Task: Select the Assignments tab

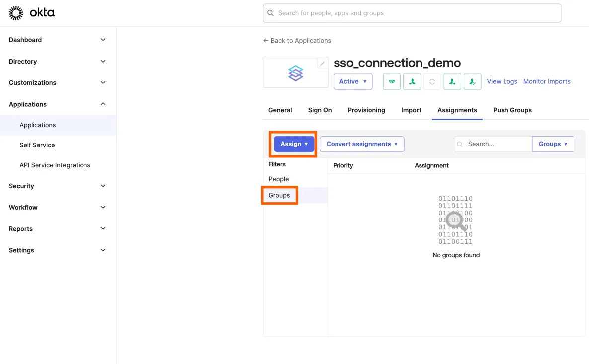Action: [x=457, y=110]
